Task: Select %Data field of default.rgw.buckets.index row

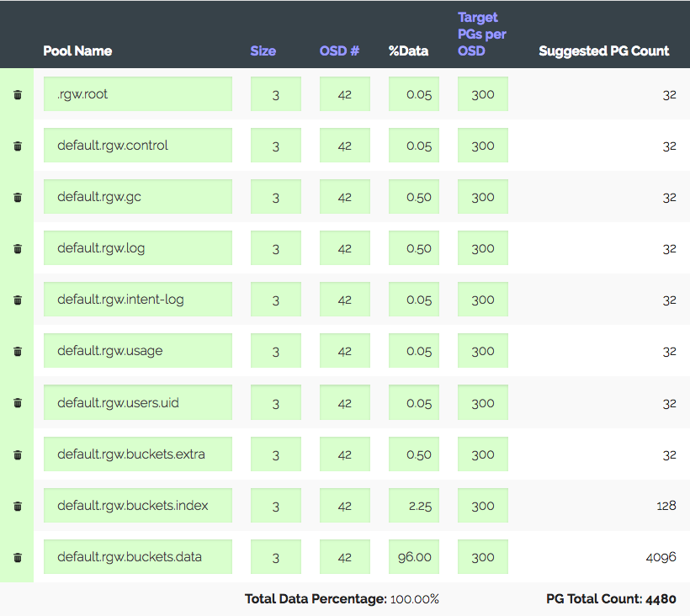Action: [x=414, y=506]
